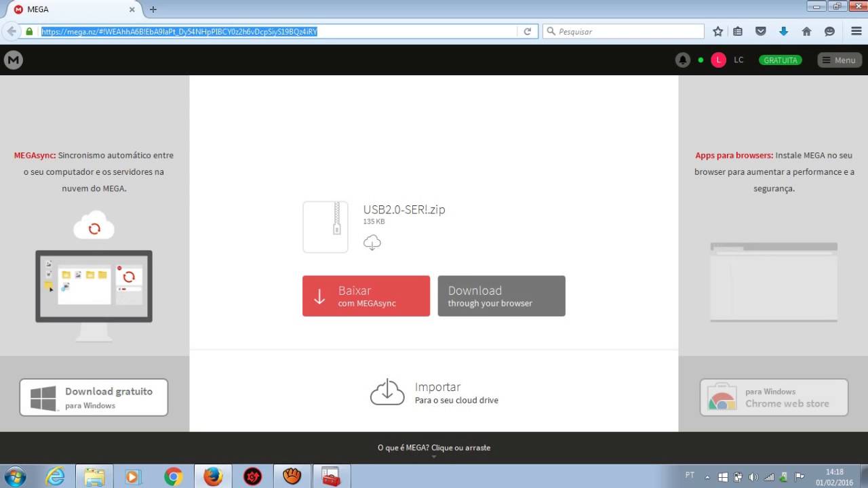The width and height of the screenshot is (868, 488).
Task: Click the chat bubble toolbar icon
Action: (x=829, y=31)
